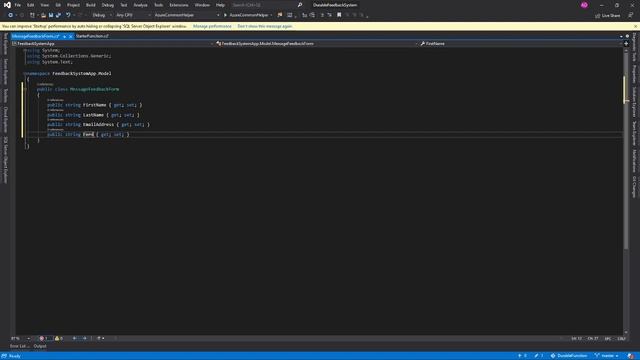Open the Debug menu
Image resolution: width=640 pixels, height=360 pixels.
(x=108, y=5)
